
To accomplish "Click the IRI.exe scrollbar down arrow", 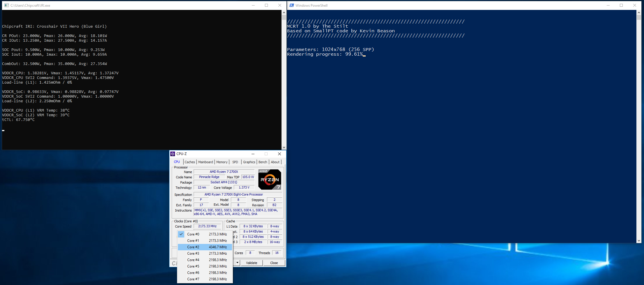I will click(284, 147).
